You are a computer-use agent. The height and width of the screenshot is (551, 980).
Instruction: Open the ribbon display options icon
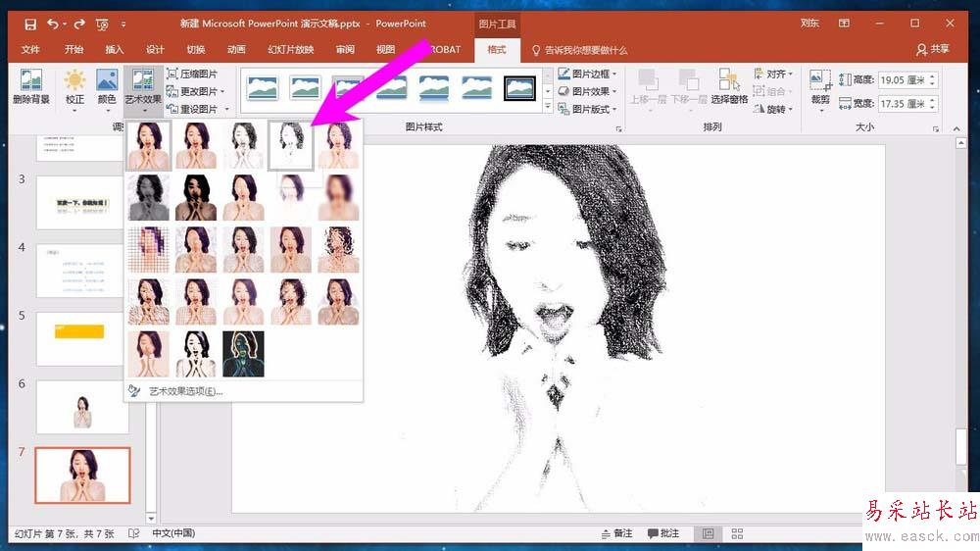point(844,24)
